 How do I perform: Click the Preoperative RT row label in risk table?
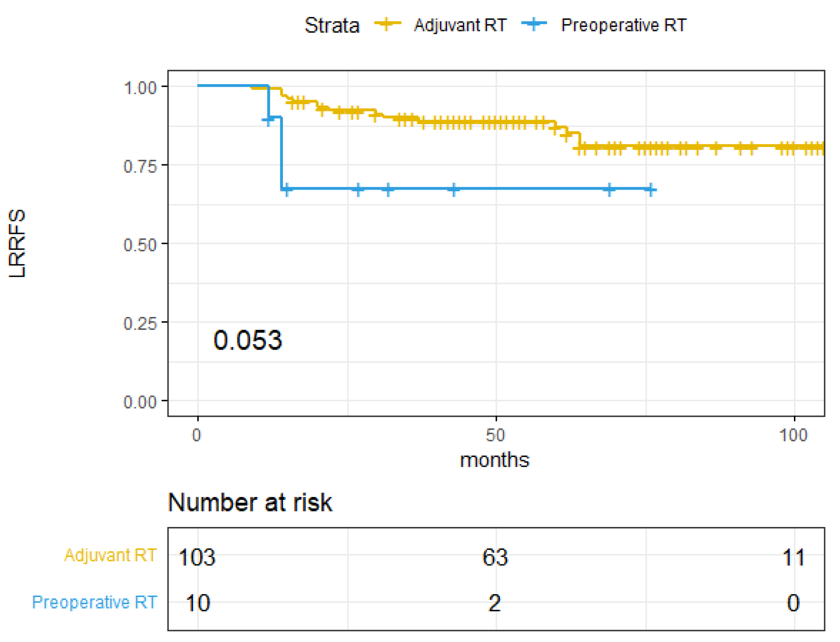pyautogui.click(x=94, y=602)
